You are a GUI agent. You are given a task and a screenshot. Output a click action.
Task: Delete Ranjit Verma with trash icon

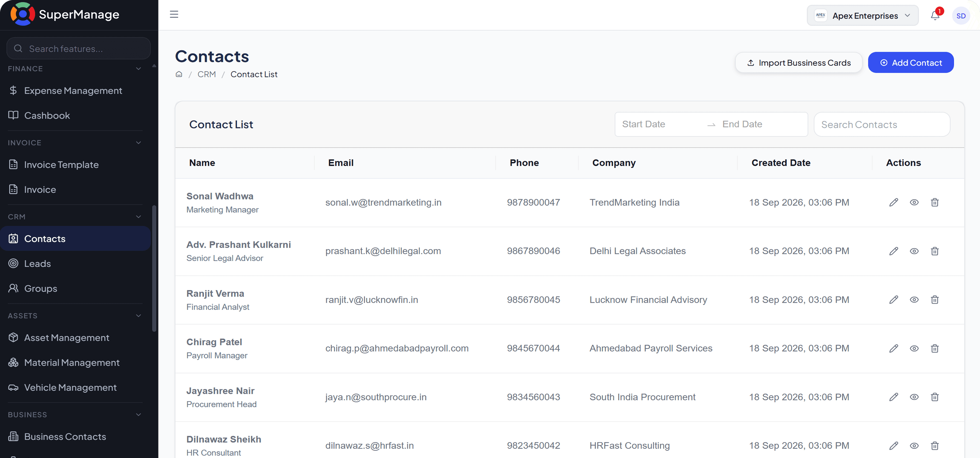coord(935,300)
